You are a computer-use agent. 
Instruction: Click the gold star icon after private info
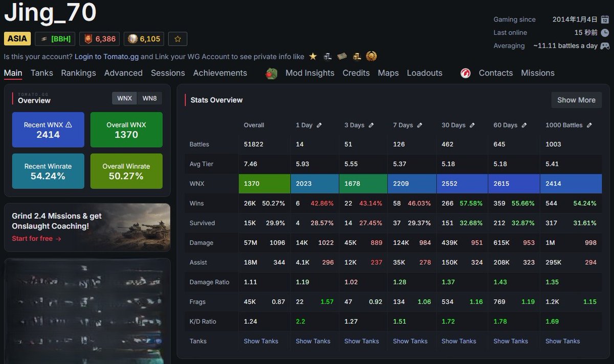tap(313, 56)
